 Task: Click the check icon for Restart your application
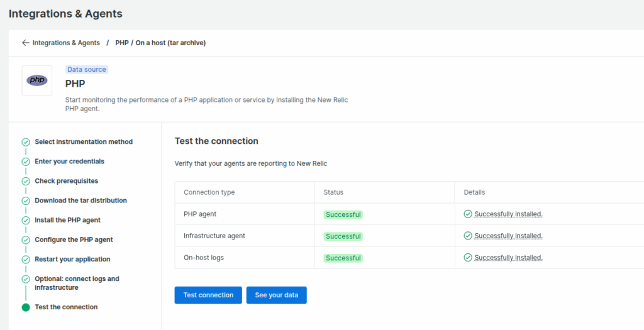26,260
